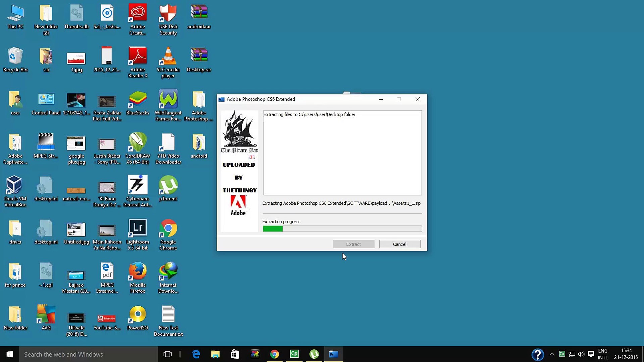Viewport: 644px width, 362px height.
Task: Click the greyed-out Extract button
Action: [x=354, y=244]
